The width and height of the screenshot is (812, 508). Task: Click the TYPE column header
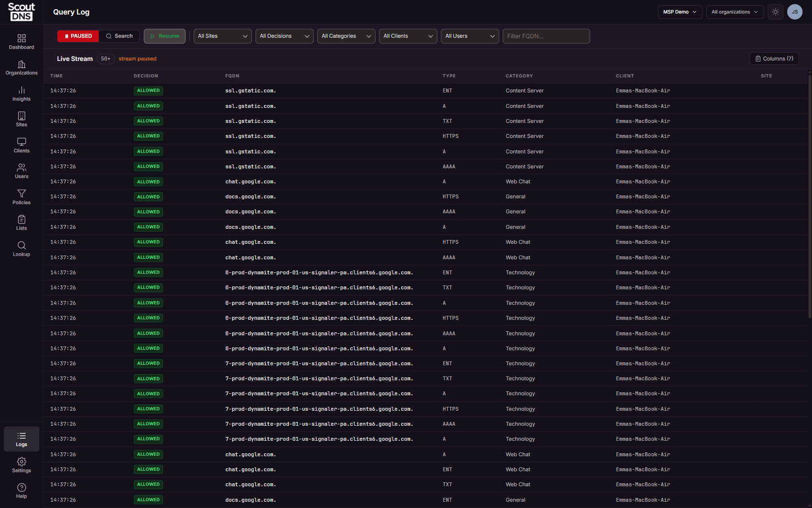[x=449, y=76]
